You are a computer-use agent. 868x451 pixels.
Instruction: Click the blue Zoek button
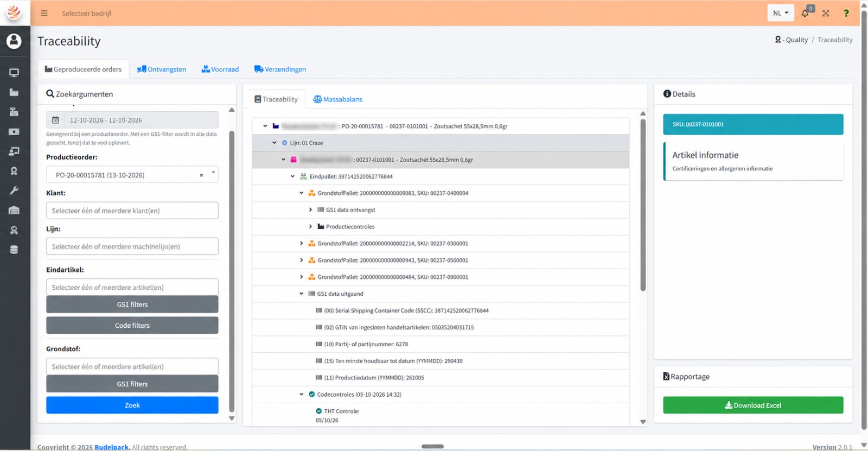pyautogui.click(x=132, y=405)
